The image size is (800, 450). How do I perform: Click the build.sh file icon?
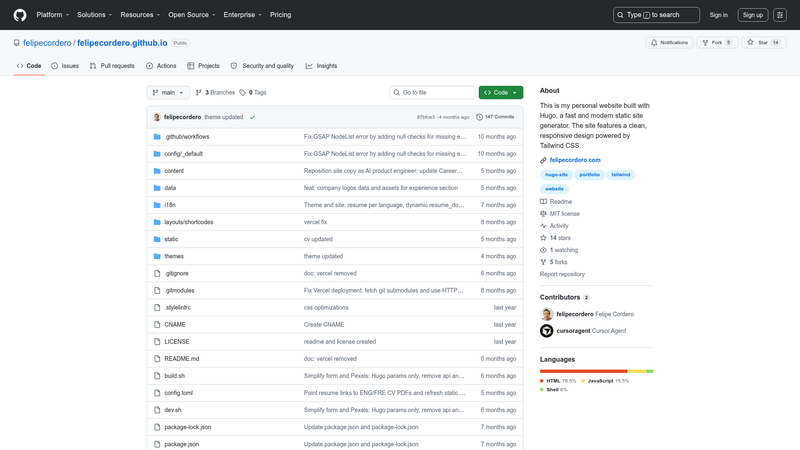click(x=157, y=376)
